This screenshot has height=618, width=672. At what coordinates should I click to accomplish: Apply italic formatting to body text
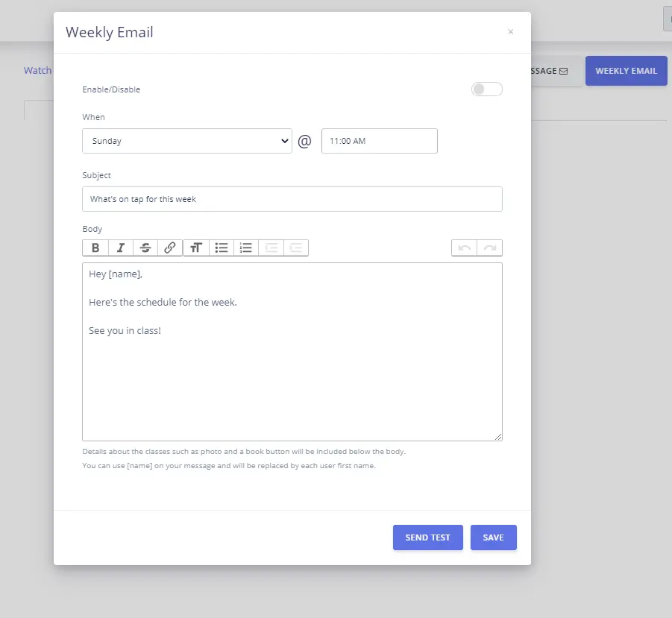120,248
